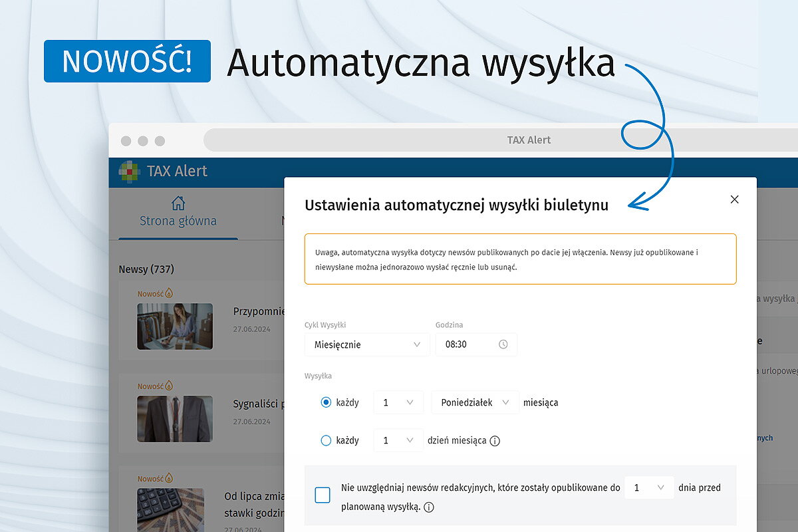The image size is (798, 532).
Task: Click the clock icon in Godzina field
Action: tap(503, 344)
